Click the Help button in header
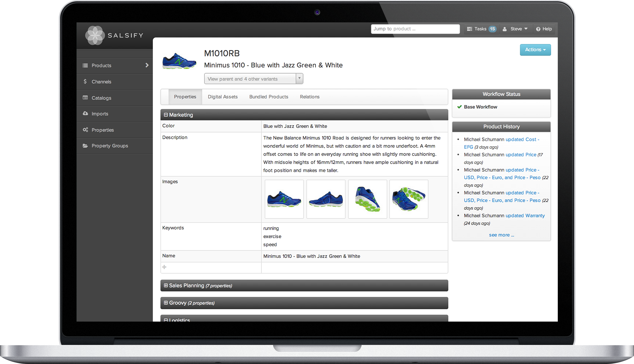This screenshot has width=634, height=364. (544, 29)
